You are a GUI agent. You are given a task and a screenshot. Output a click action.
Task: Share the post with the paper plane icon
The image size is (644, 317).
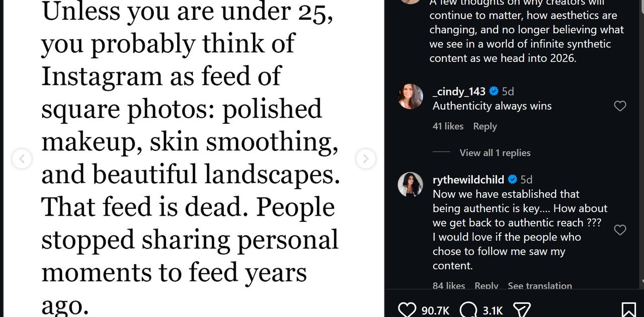pyautogui.click(x=522, y=309)
